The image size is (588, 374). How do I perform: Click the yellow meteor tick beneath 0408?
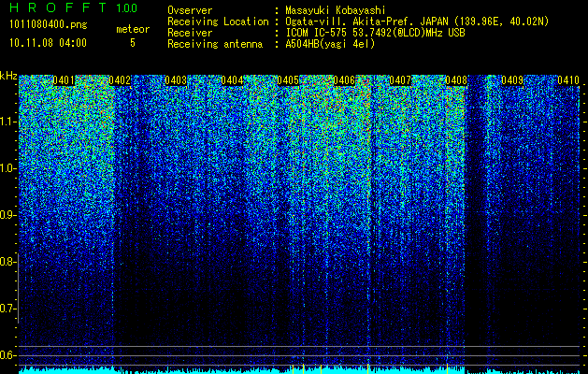[448, 369]
